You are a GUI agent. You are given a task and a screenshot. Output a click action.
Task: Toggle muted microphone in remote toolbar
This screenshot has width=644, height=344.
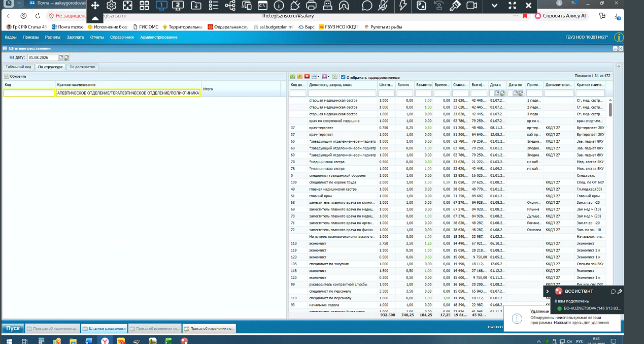pyautogui.click(x=384, y=6)
